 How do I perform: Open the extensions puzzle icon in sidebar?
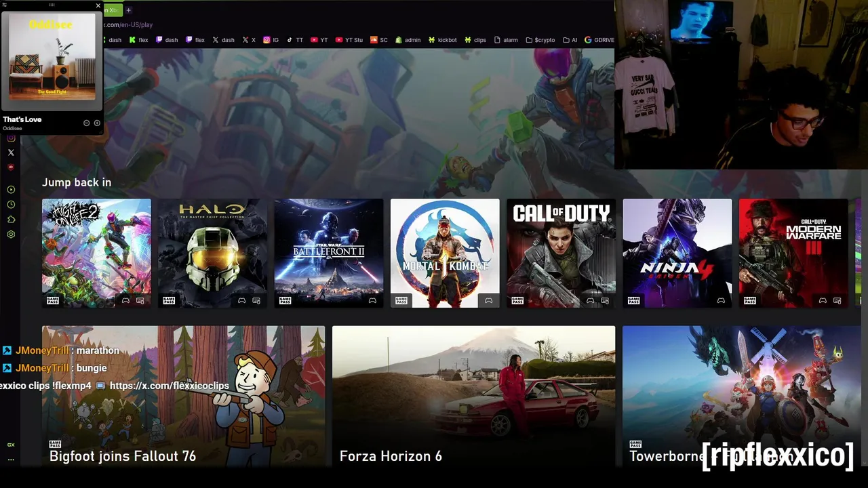[11, 220]
